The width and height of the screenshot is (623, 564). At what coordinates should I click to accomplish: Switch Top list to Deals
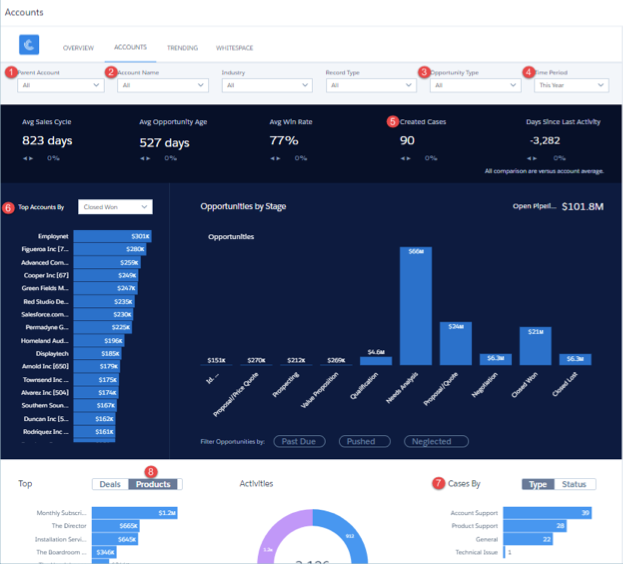(x=110, y=484)
